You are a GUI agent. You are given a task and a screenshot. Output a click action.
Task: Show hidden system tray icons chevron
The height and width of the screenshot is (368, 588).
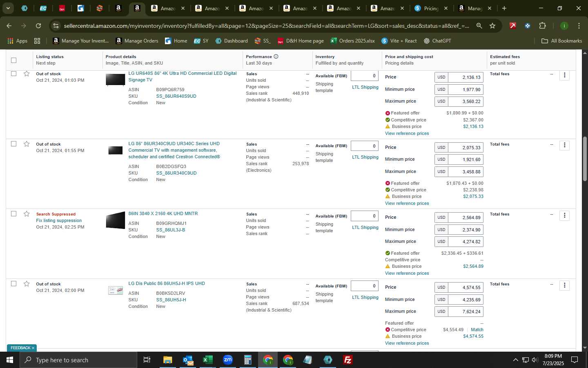click(515, 360)
